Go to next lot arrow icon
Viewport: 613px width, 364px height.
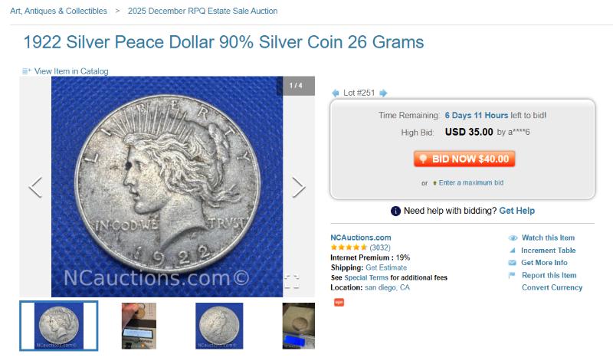tap(383, 93)
